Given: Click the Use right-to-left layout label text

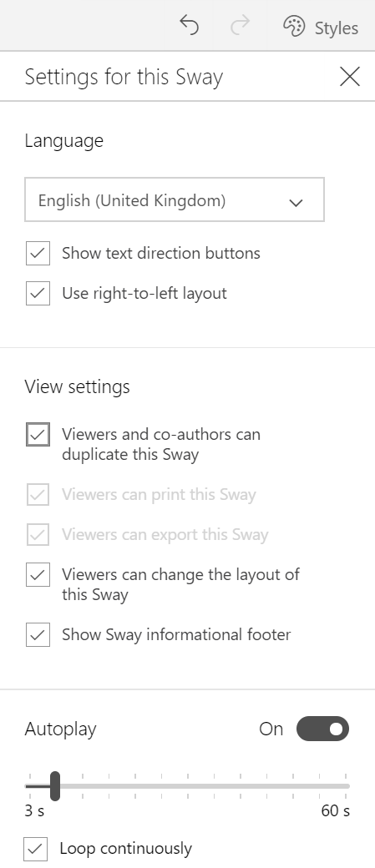Looking at the screenshot, I should coord(144,293).
